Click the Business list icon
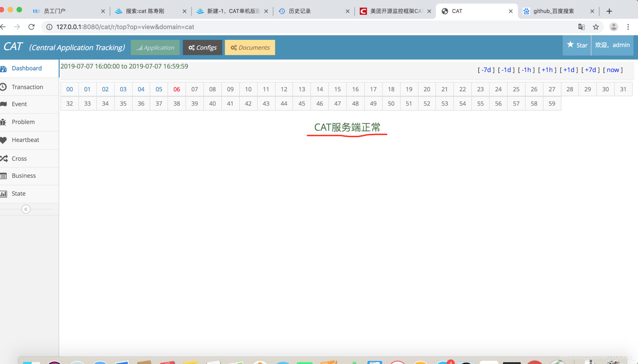 click(4, 176)
